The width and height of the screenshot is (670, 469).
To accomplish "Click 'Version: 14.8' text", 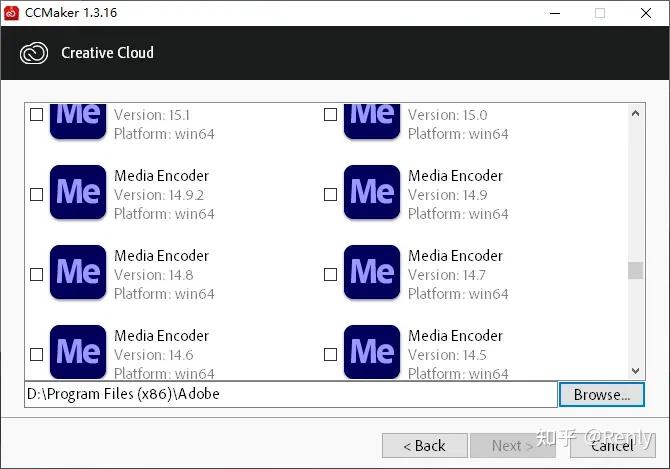I will (x=154, y=275).
